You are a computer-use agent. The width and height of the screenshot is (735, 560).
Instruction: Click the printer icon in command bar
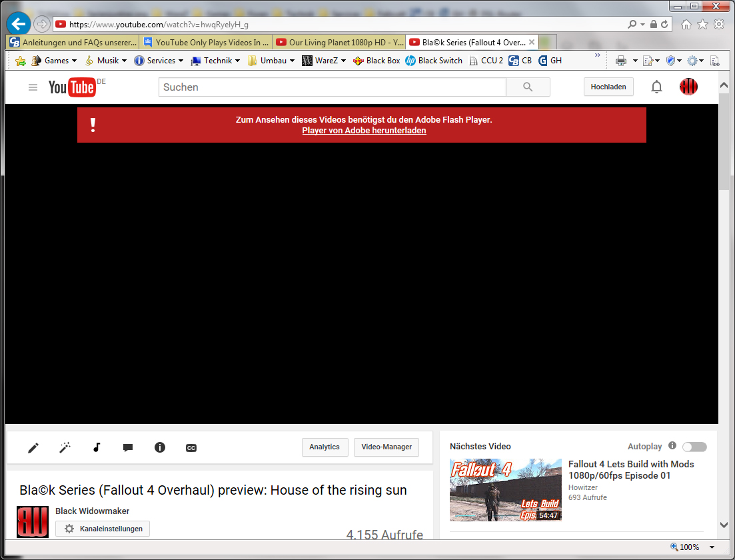[x=620, y=61]
